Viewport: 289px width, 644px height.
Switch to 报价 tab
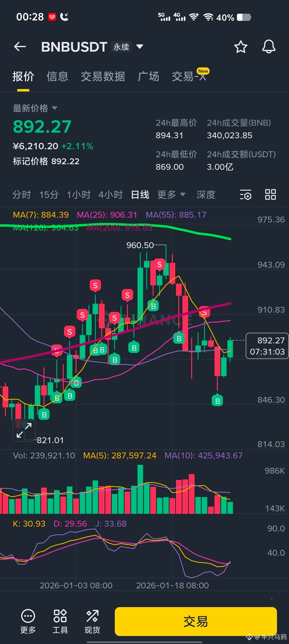point(23,76)
